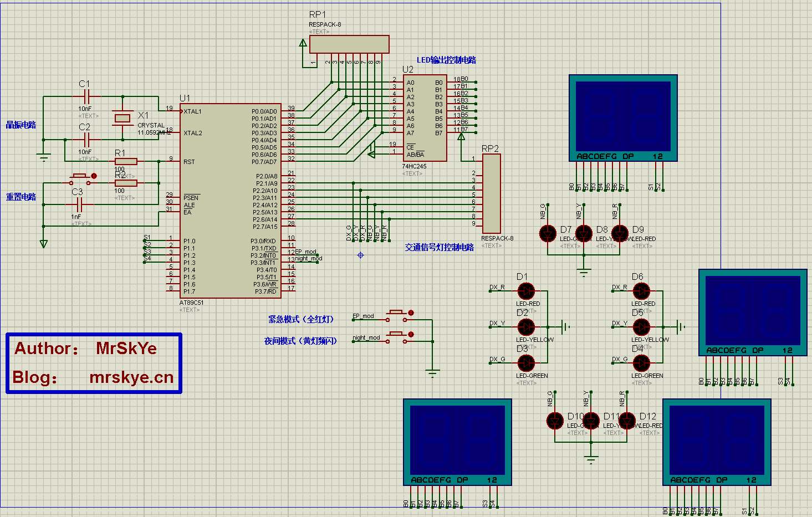Click the RST pin label on U1
The width and height of the screenshot is (812, 517).
pyautogui.click(x=189, y=162)
